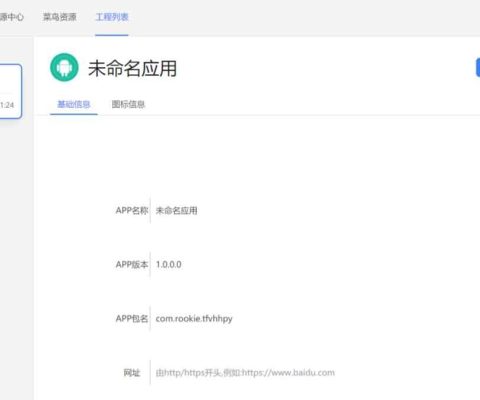Open the 菜鸟资源 top navigation tab
Viewport: 480px width, 400px height.
60,17
